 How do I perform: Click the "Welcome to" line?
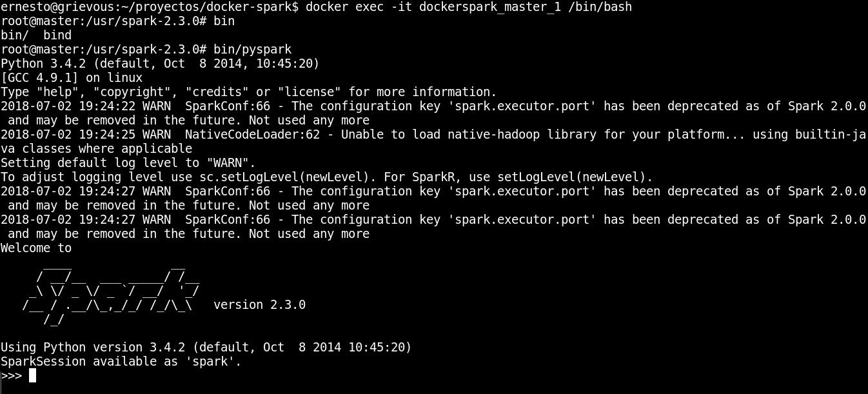pyautogui.click(x=36, y=248)
